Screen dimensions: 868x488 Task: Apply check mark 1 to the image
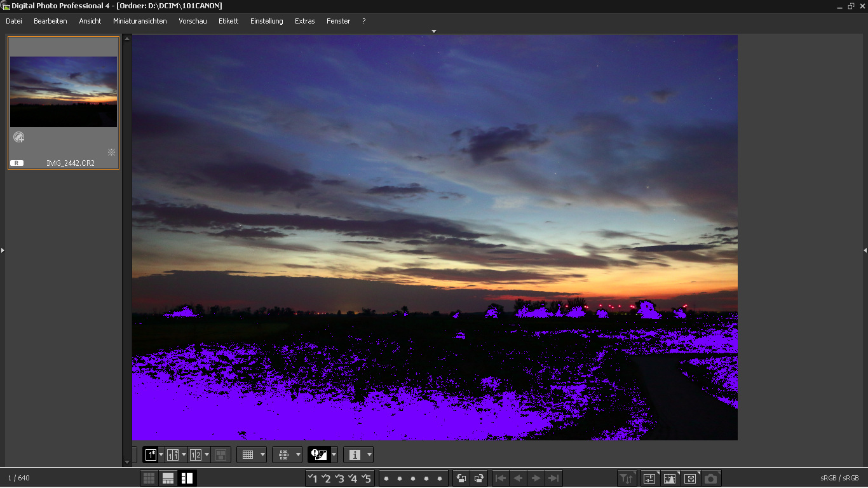point(312,478)
